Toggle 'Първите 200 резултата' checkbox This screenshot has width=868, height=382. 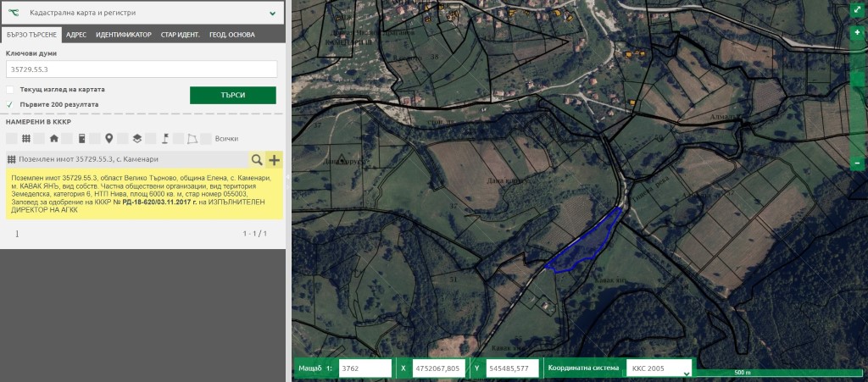click(x=10, y=104)
